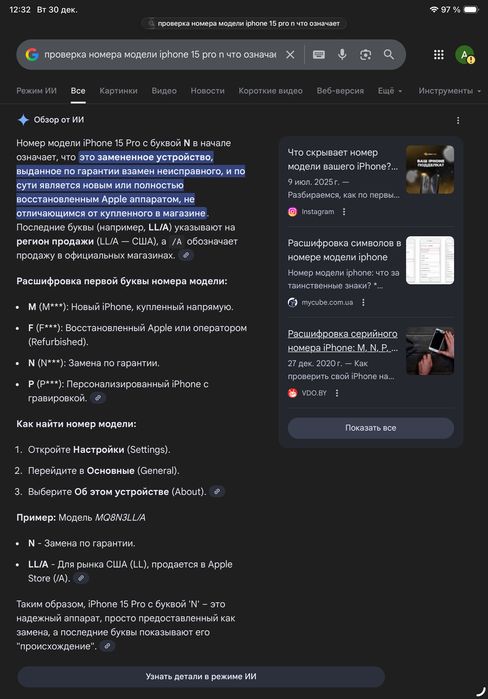Screen dimensions: 488x699
Task: Open the Google apps grid icon
Action: (x=439, y=54)
